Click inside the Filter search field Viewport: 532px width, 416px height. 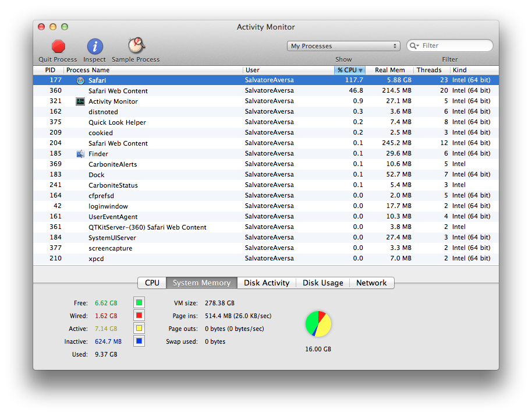click(x=449, y=45)
